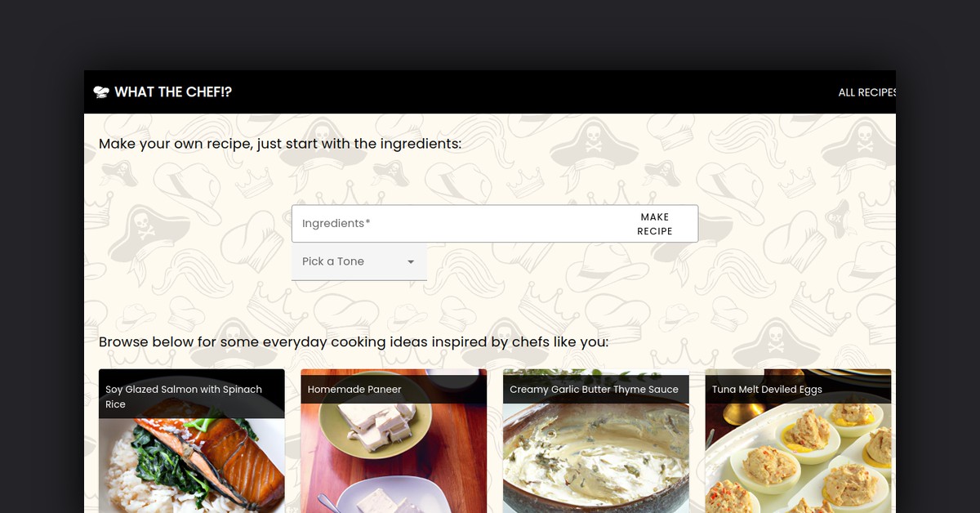Open the Tuna Melt Deviled Eggs title
This screenshot has width=980, height=513.
click(x=767, y=390)
